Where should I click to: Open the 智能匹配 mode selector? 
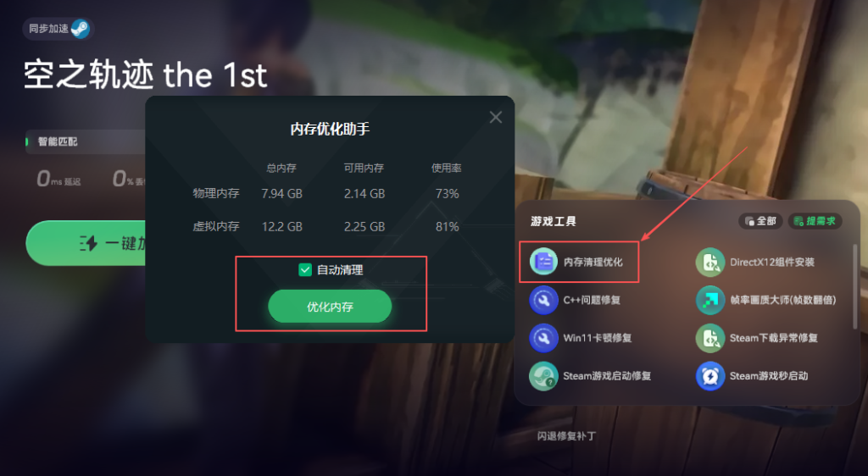[x=86, y=141]
